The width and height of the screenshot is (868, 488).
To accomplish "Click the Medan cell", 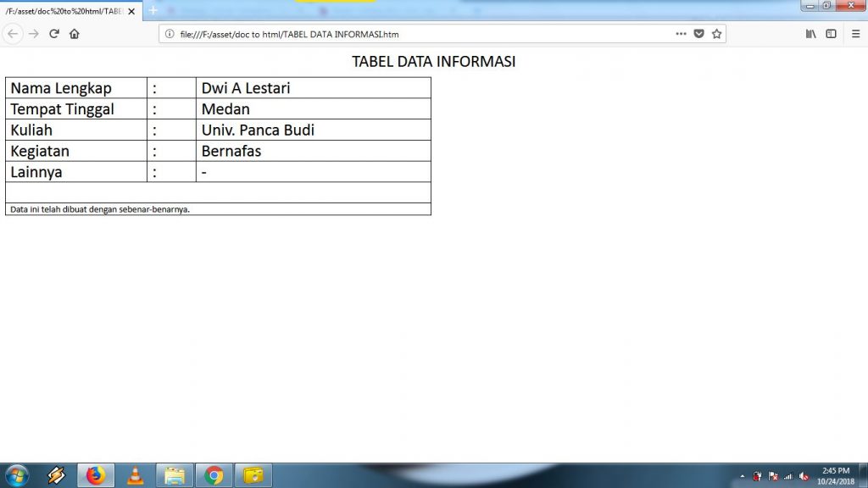I will 314,109.
